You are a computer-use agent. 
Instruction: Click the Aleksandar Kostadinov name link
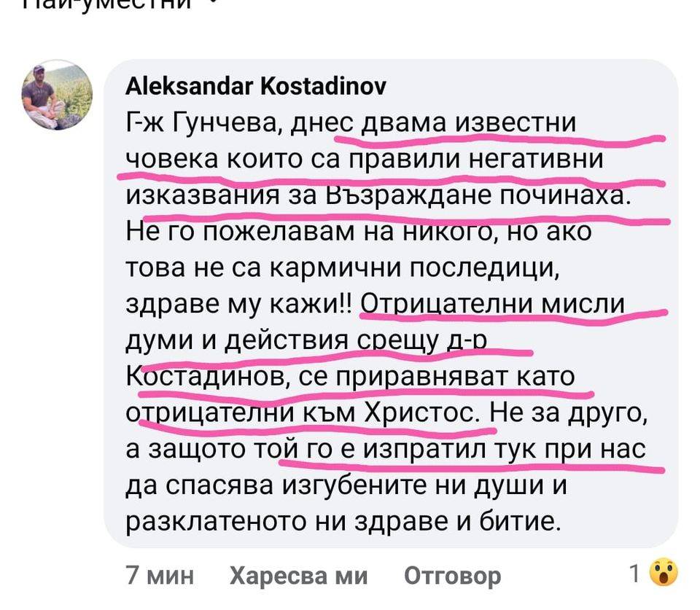256,86
